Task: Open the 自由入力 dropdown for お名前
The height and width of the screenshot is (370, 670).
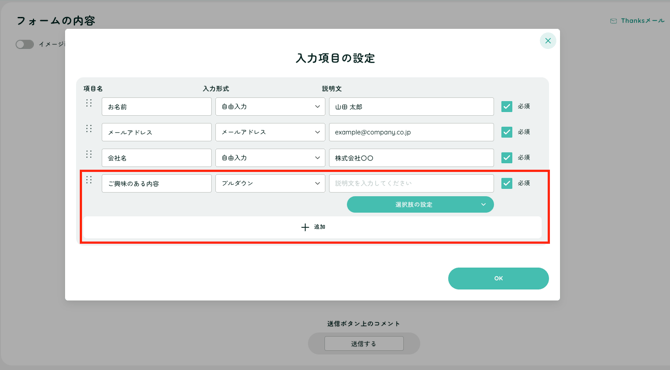Action: tap(270, 106)
